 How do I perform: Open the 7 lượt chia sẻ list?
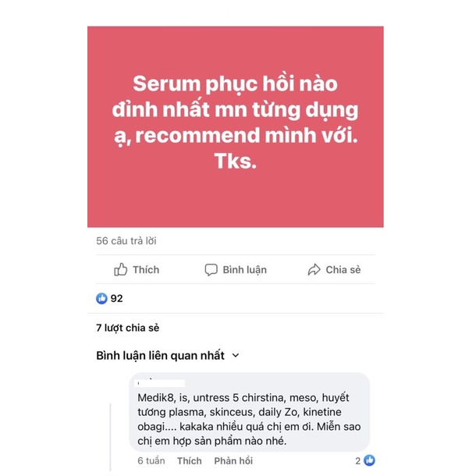click(127, 328)
